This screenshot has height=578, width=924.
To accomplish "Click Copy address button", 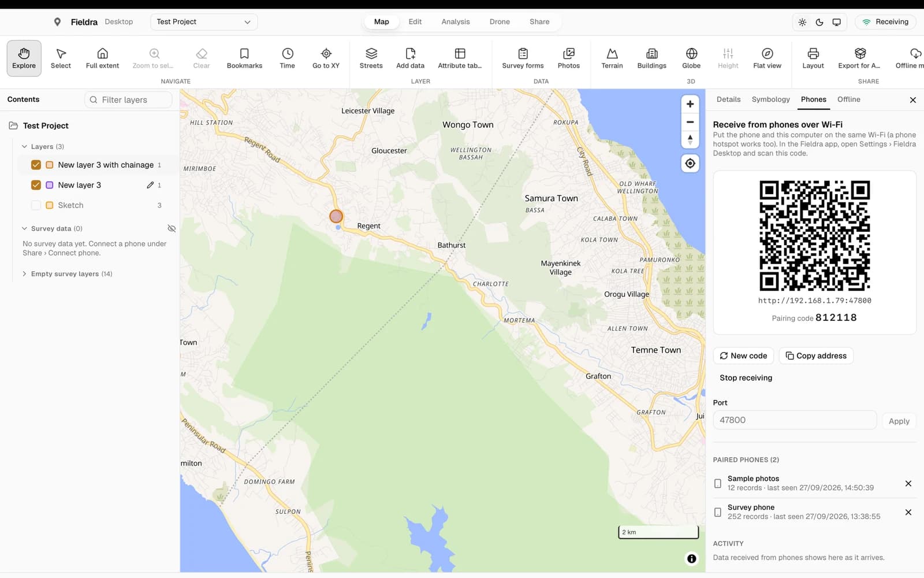I will pos(816,355).
